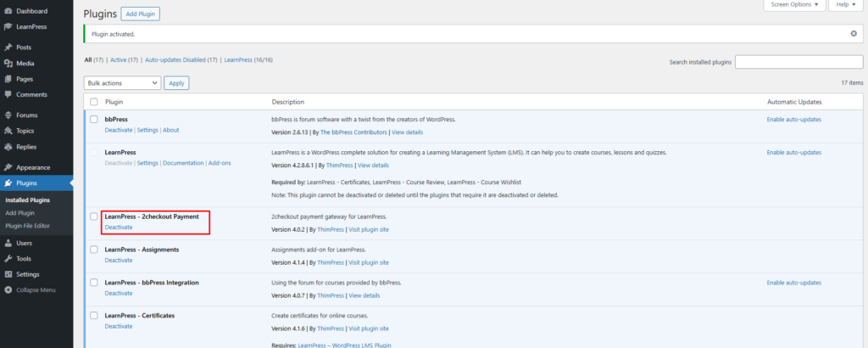Deactivate the bbPress plugin
This screenshot has height=348, width=868.
pos(119,130)
